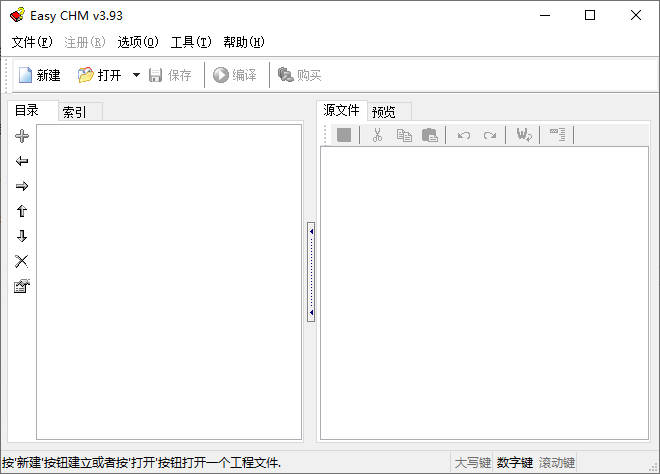Image resolution: width=660 pixels, height=474 pixels.
Task: Click the item properties edit icon
Action: [22, 286]
